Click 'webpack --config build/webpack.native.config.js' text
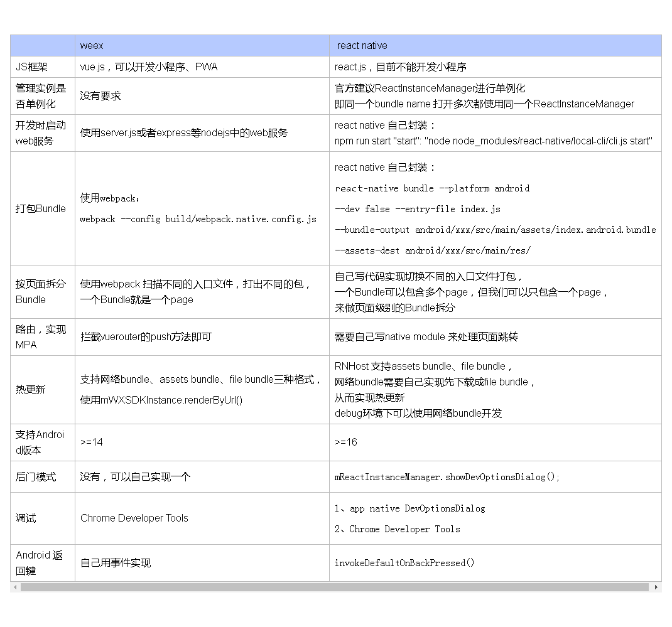The image size is (672, 627). tap(198, 219)
